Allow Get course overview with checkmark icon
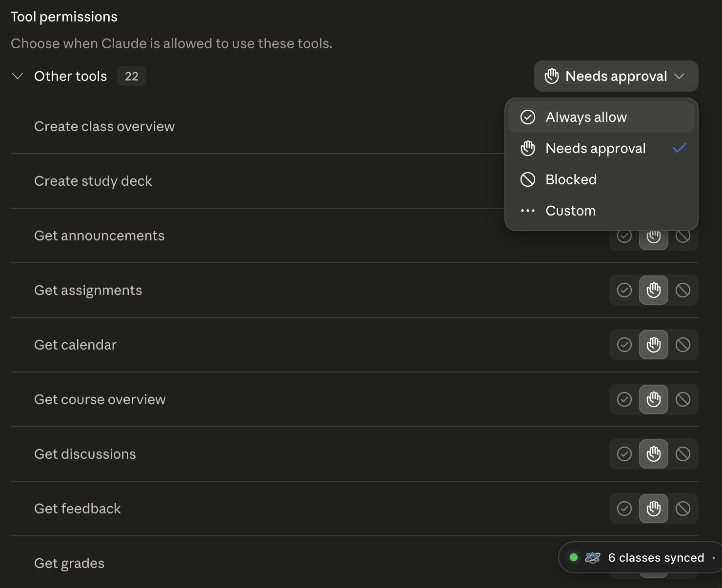Image resolution: width=722 pixels, height=588 pixels. 624,399
